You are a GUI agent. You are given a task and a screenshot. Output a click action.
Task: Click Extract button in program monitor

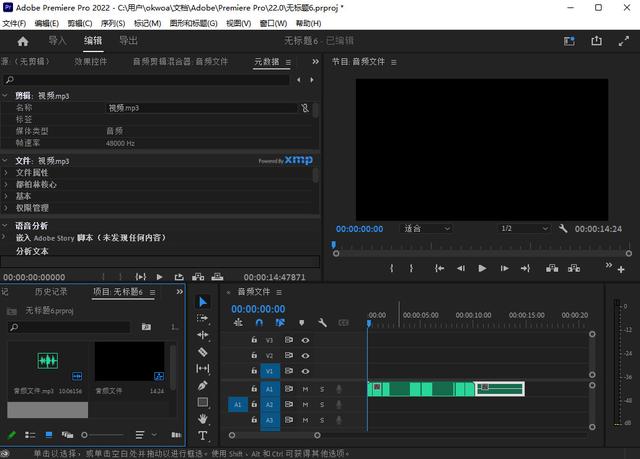click(574, 268)
